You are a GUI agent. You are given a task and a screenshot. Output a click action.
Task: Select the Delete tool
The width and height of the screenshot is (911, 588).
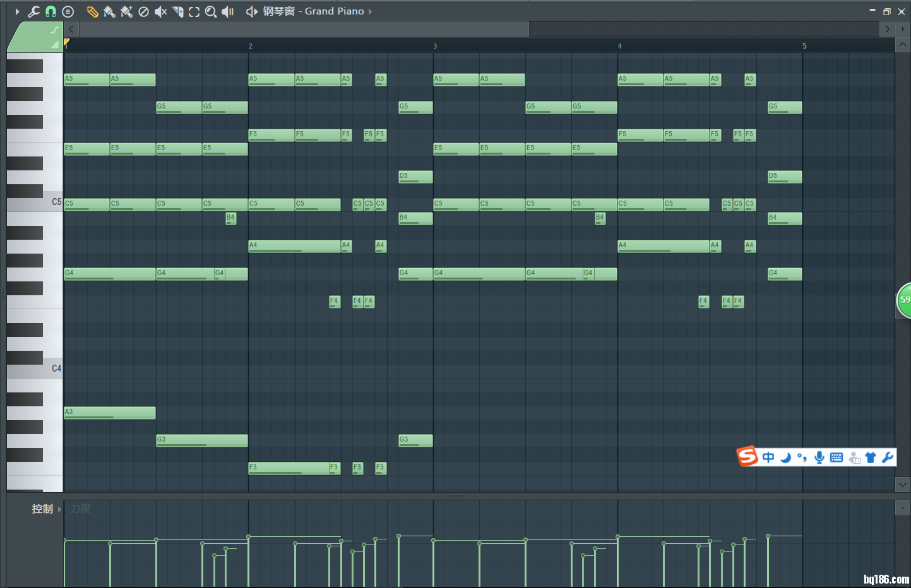(143, 11)
